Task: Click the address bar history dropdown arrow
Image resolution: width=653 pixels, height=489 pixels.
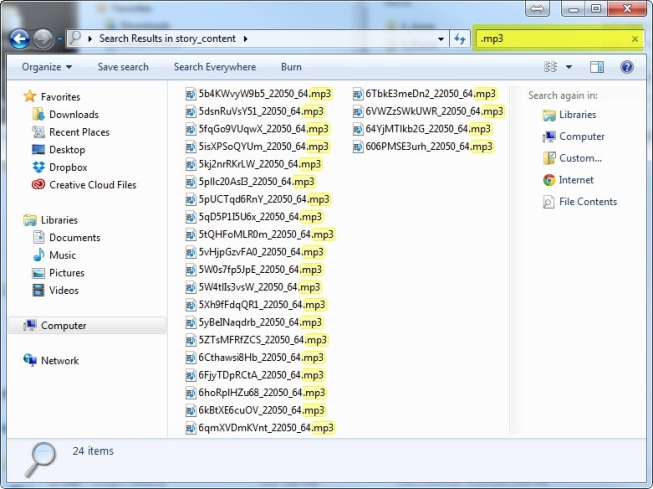Action: click(441, 39)
